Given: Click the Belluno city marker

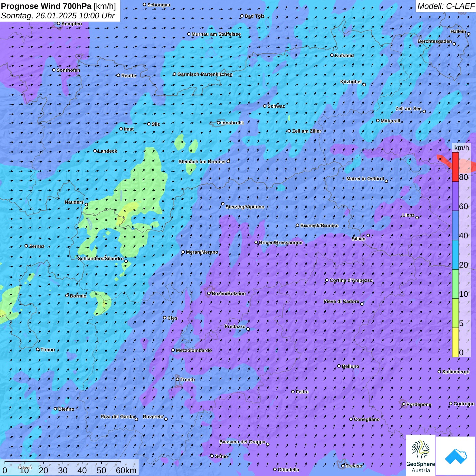Looking at the screenshot, I should coord(339,366).
